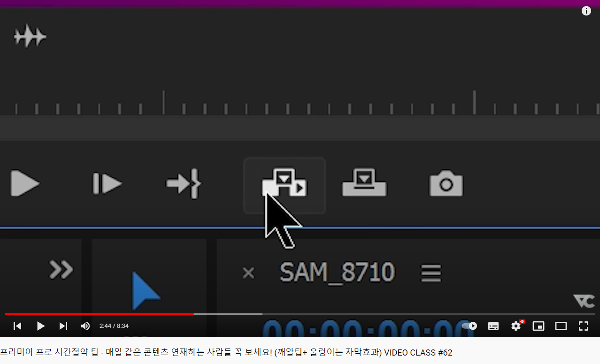Switch to theater mode

coord(561,326)
